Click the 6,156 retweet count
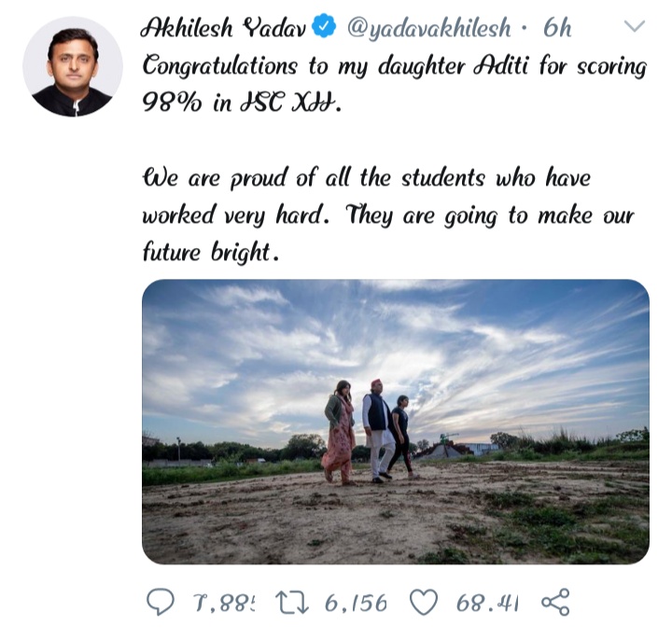The width and height of the screenshot is (672, 639). point(356,604)
